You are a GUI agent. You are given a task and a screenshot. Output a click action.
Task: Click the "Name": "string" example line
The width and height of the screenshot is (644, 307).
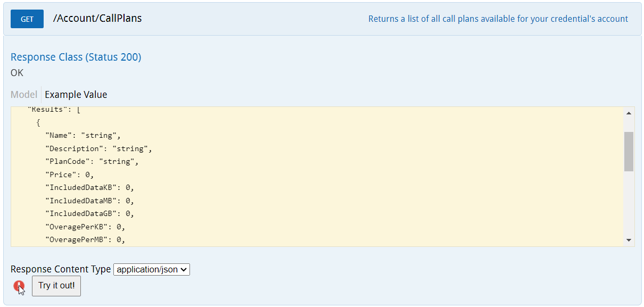click(x=82, y=136)
